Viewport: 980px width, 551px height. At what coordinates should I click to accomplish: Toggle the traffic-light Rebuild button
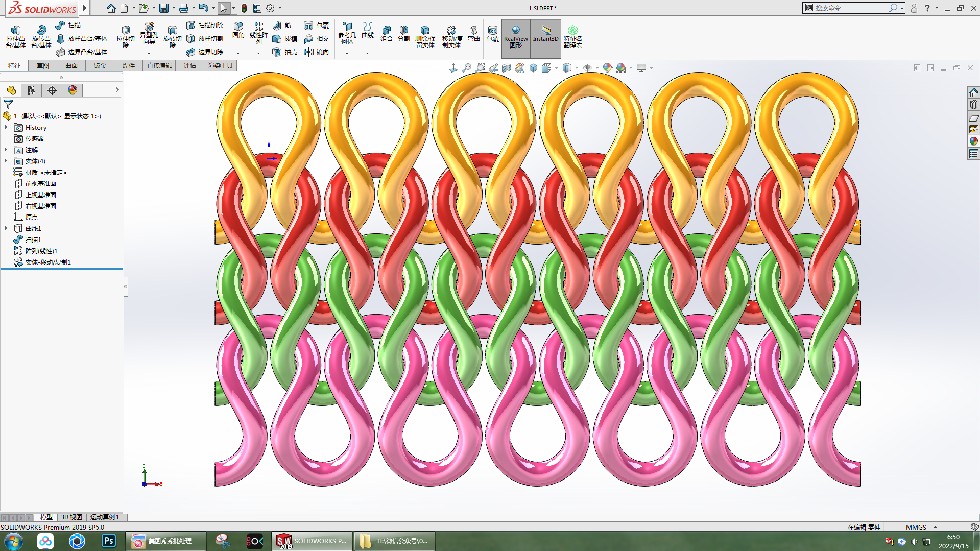pyautogui.click(x=244, y=8)
